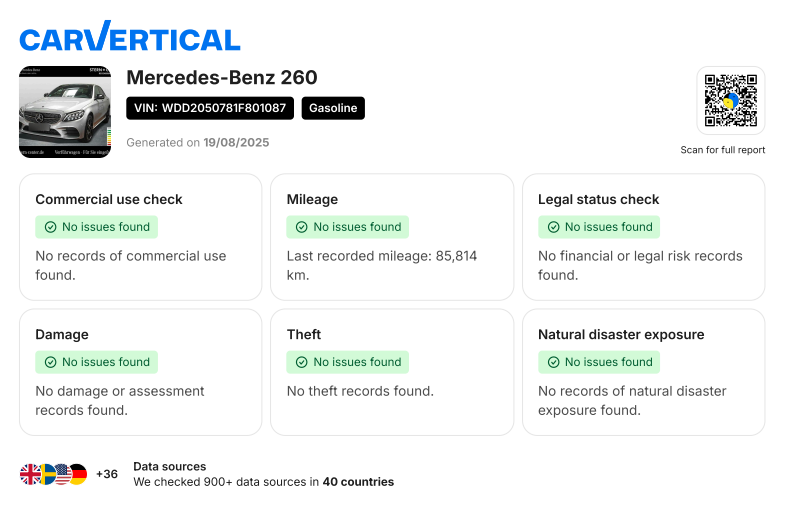This screenshot has width=785, height=509.
Task: Click the Theft No issues found badge
Action: coord(347,362)
